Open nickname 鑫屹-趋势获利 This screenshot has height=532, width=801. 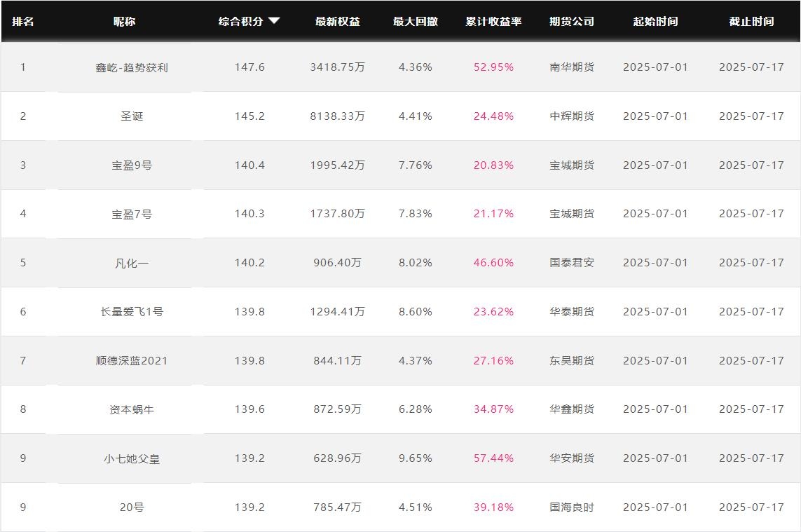(132, 67)
